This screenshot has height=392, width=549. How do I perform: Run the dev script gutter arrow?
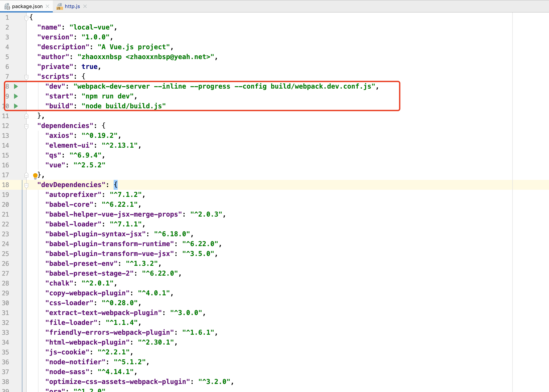(16, 86)
